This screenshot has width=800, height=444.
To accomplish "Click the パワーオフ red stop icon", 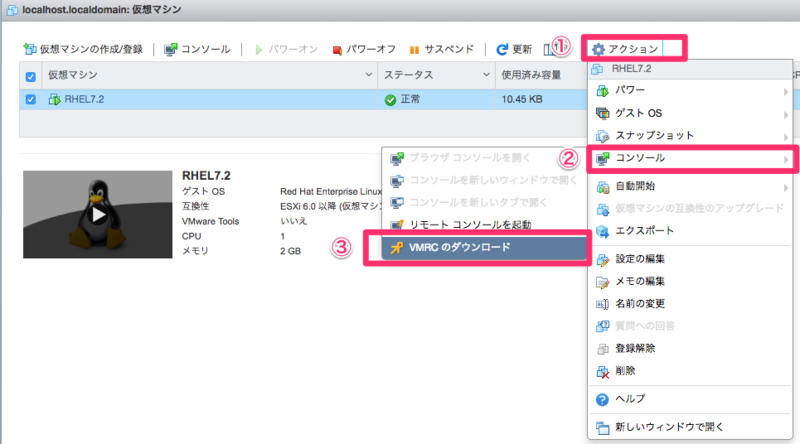I will [x=337, y=50].
